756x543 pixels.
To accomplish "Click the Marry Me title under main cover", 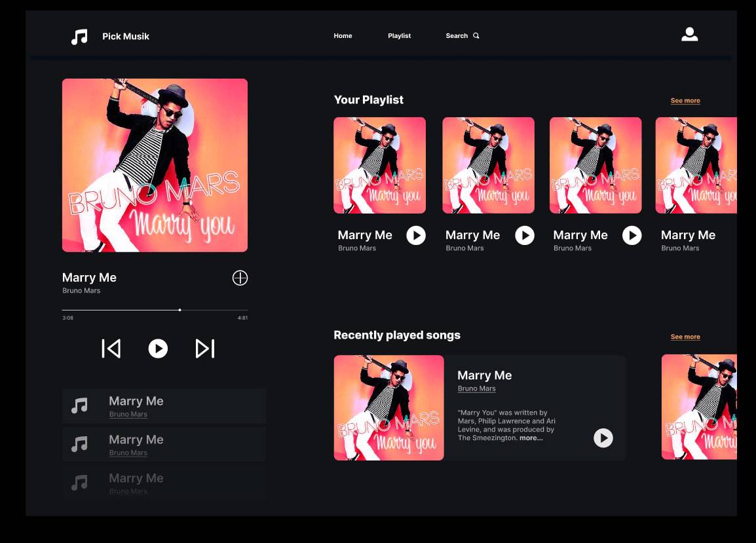I will point(89,278).
